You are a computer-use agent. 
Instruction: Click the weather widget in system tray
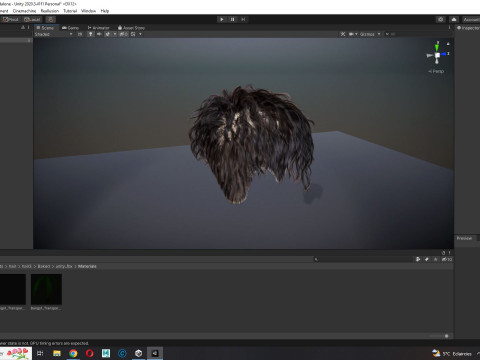coord(452,353)
